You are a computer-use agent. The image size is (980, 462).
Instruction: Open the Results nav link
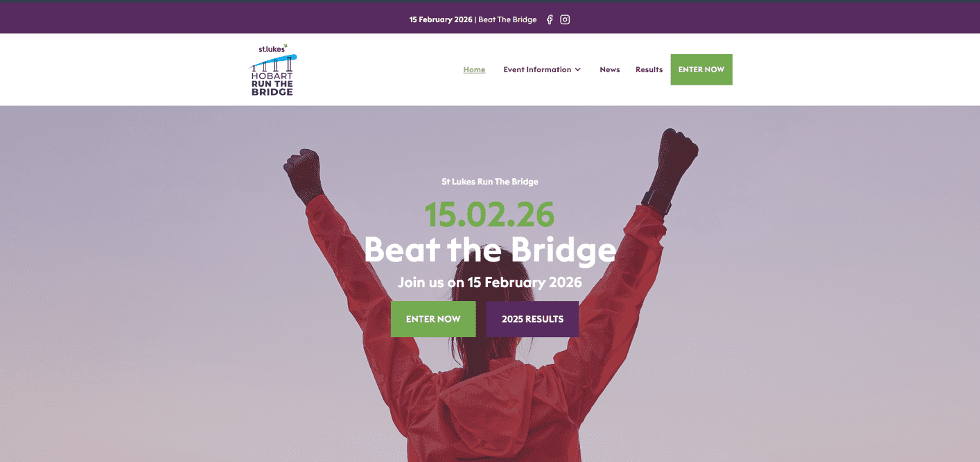point(649,69)
